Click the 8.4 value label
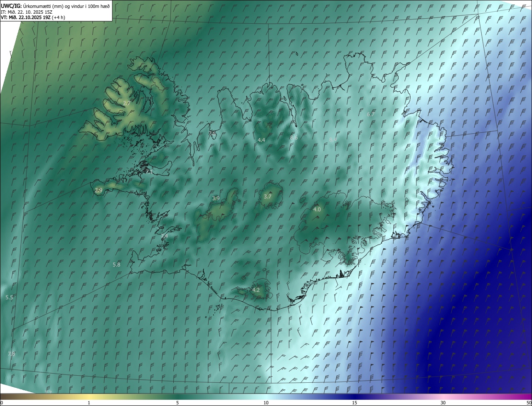The height and width of the screenshot is (406, 532). [333, 140]
